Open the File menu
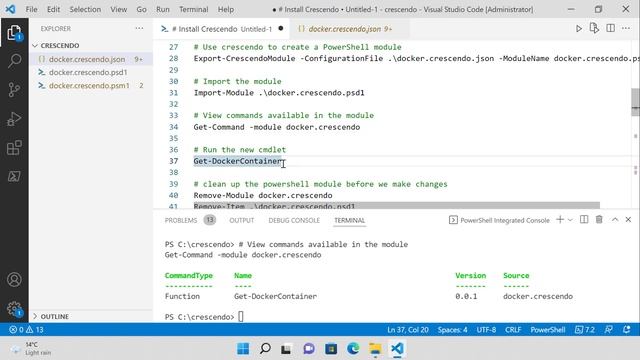The height and width of the screenshot is (360, 640). 31,9
